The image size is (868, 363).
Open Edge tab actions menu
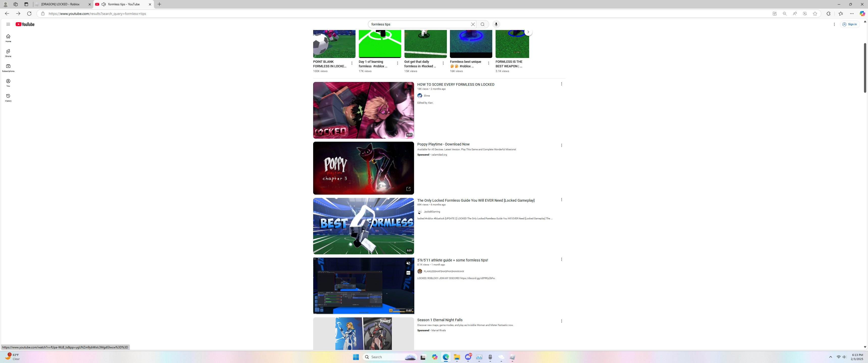26,4
